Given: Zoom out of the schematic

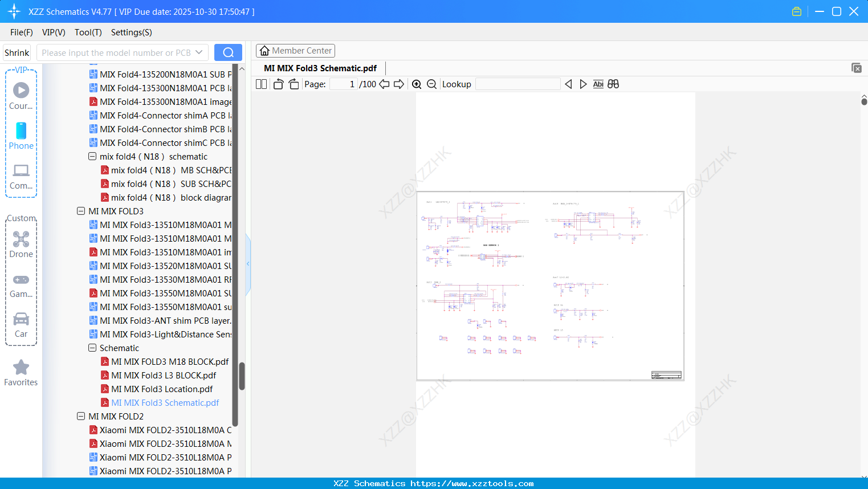Looking at the screenshot, I should pyautogui.click(x=431, y=84).
